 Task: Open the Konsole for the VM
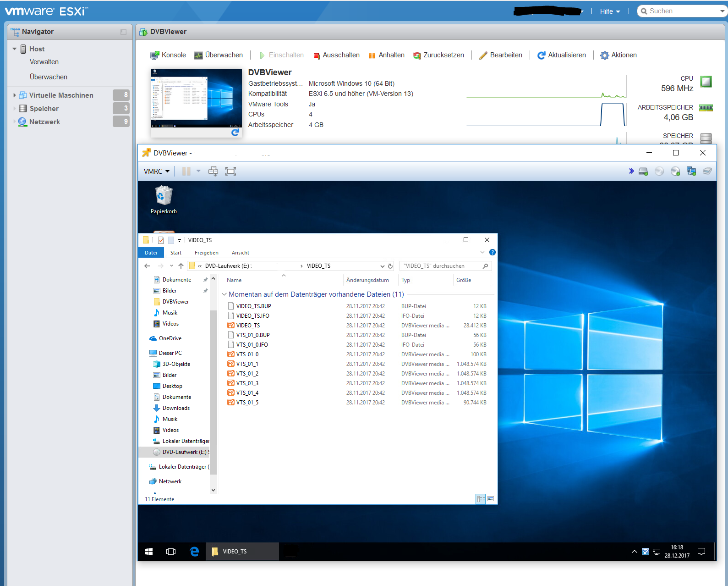point(168,55)
